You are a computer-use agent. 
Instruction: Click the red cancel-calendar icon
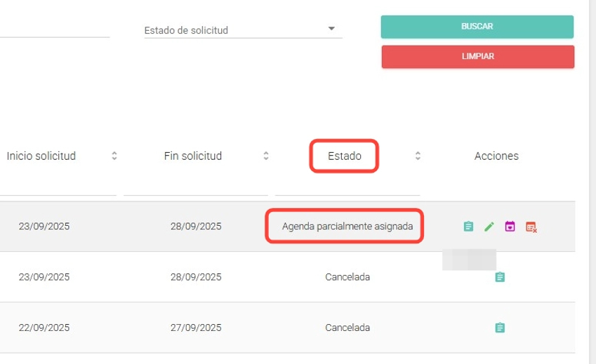[531, 227]
